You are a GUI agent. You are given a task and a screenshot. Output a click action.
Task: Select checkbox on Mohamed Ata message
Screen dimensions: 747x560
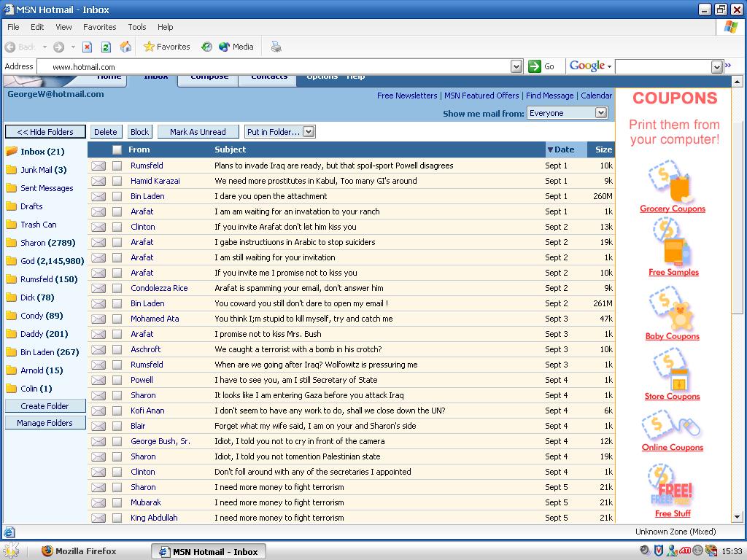(x=117, y=319)
